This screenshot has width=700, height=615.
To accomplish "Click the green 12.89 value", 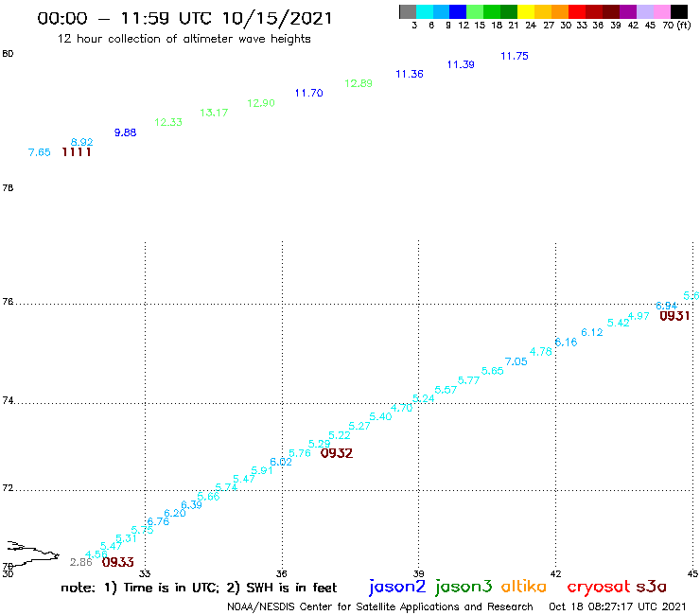I will [359, 83].
